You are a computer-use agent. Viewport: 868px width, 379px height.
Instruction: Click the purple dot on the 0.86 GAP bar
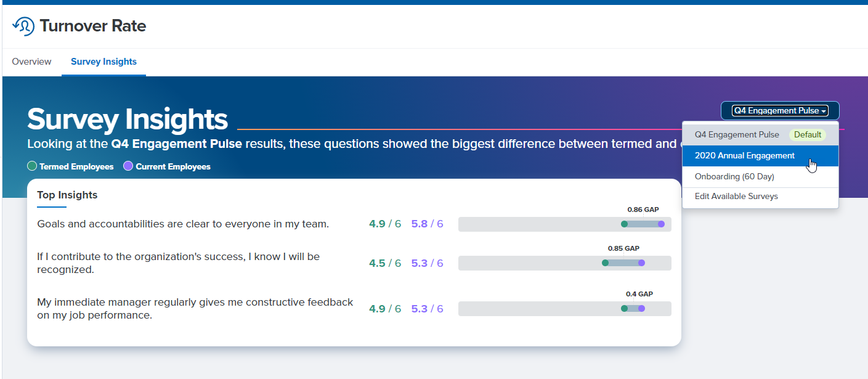661,224
